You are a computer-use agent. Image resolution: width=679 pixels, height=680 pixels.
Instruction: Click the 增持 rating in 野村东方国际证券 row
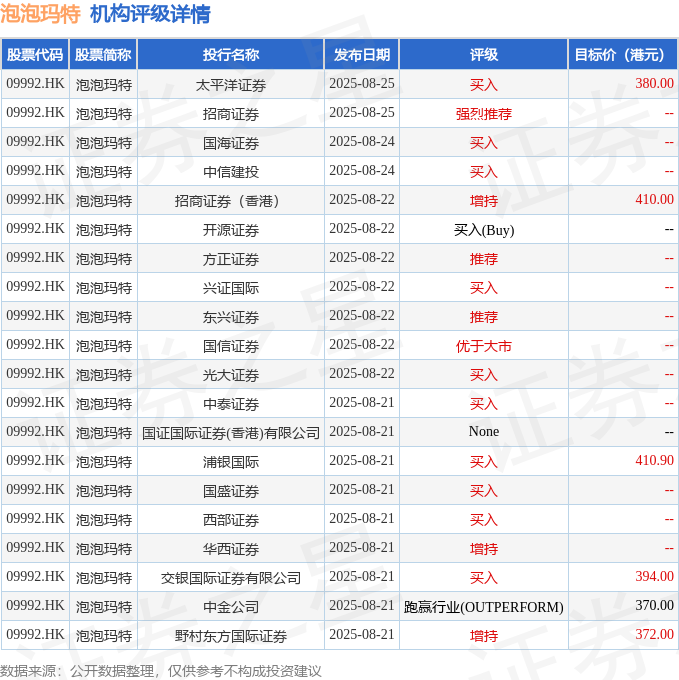tap(483, 636)
